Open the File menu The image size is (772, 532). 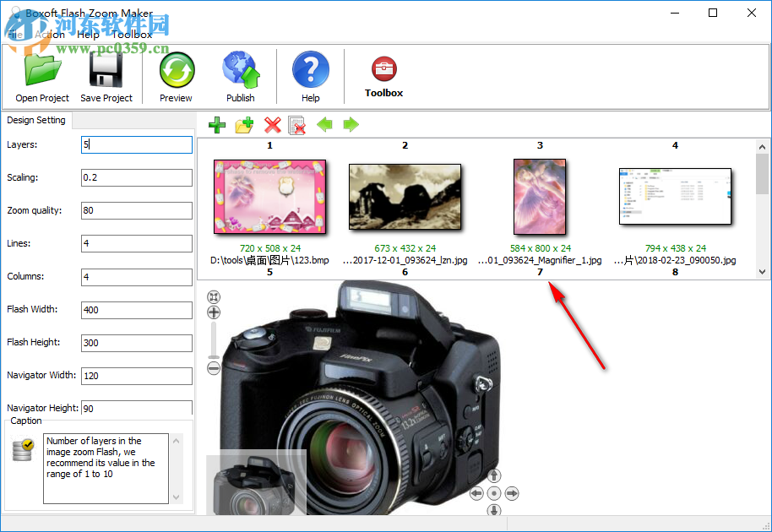click(x=14, y=34)
